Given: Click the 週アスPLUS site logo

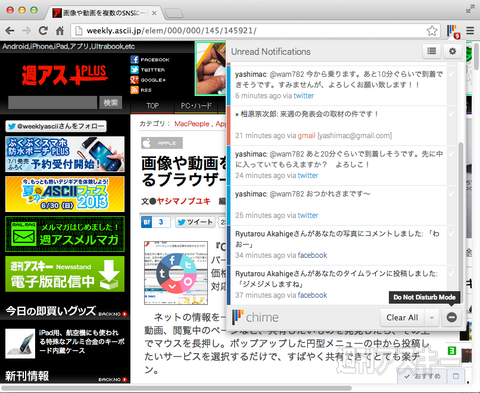Looking at the screenshot, I should 65,74.
